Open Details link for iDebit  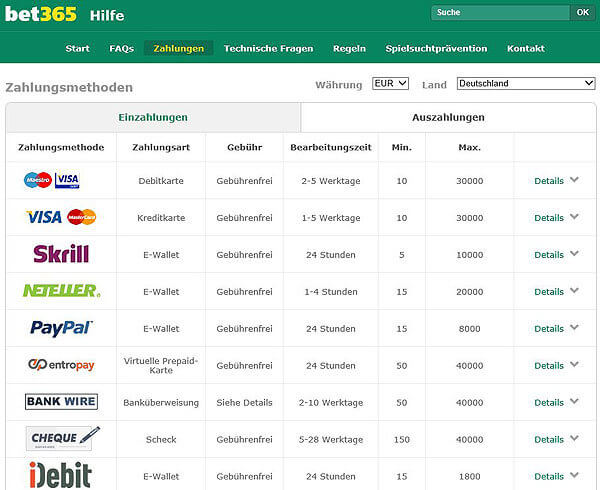(x=549, y=477)
